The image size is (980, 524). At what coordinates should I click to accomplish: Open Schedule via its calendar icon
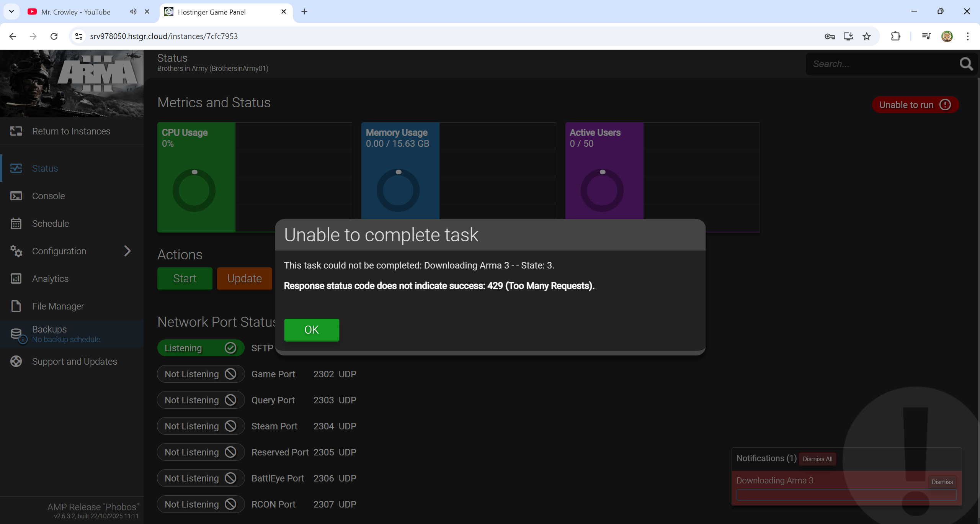click(16, 224)
